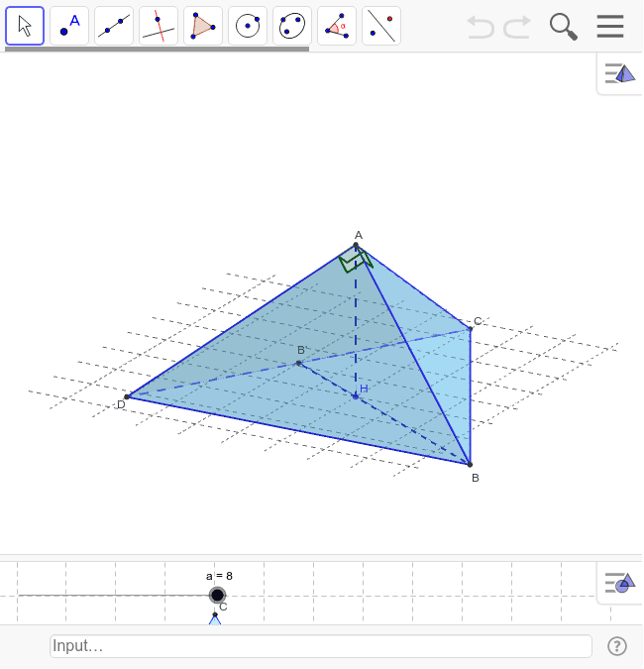Screen dimensions: 644x669
Task: Click point A at pyramid apex
Action: pos(356,245)
